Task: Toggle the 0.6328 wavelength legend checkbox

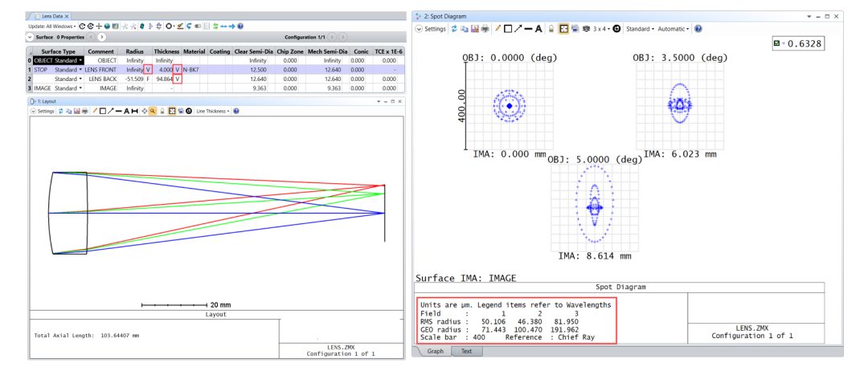Action: point(777,43)
